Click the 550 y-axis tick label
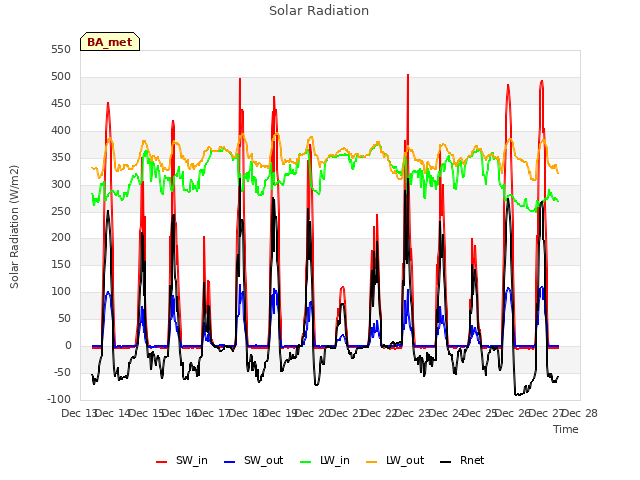Viewport: 640px width, 480px height. pos(61,50)
